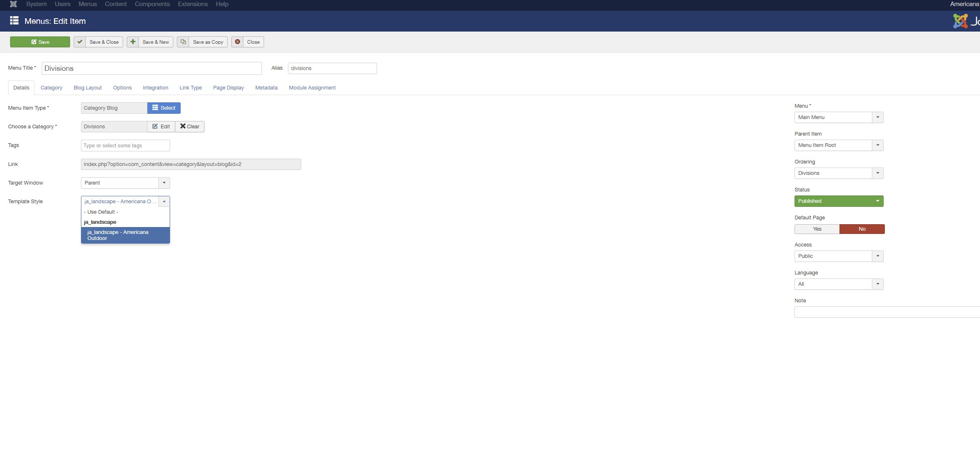980x465 pixels.
Task: Click into the Tags input field
Action: tap(125, 146)
